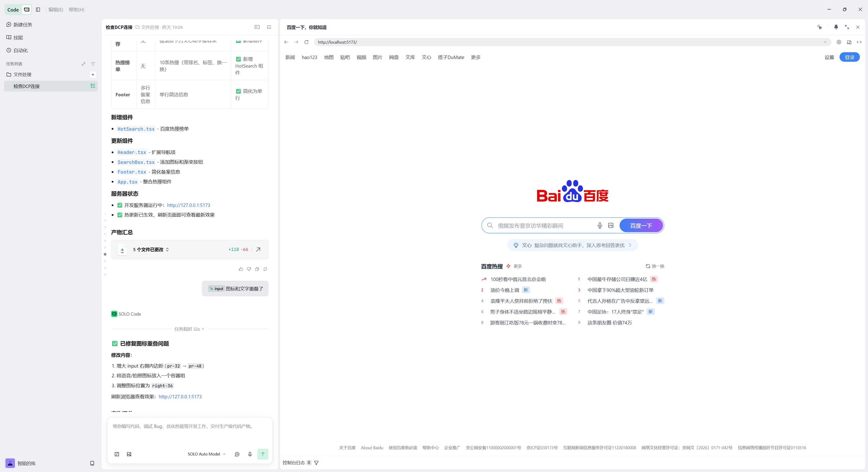Regenerate the assistant reply
Image resolution: width=868 pixels, height=472 pixels.
(x=265, y=269)
